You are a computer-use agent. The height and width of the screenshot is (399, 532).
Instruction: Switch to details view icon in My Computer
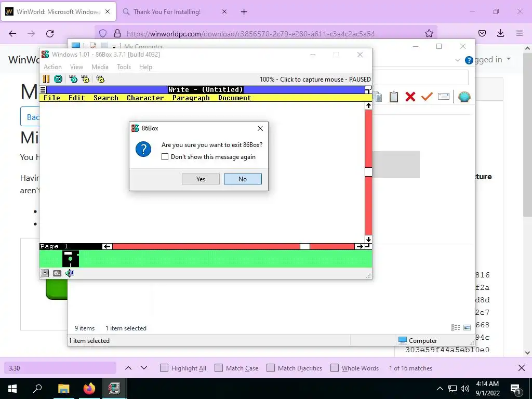pos(456,327)
